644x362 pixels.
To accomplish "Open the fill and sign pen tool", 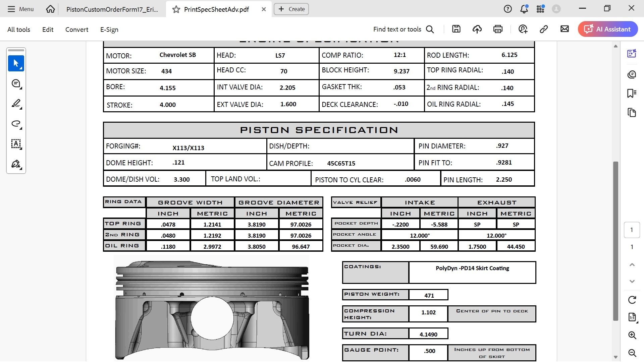I will [x=16, y=164].
